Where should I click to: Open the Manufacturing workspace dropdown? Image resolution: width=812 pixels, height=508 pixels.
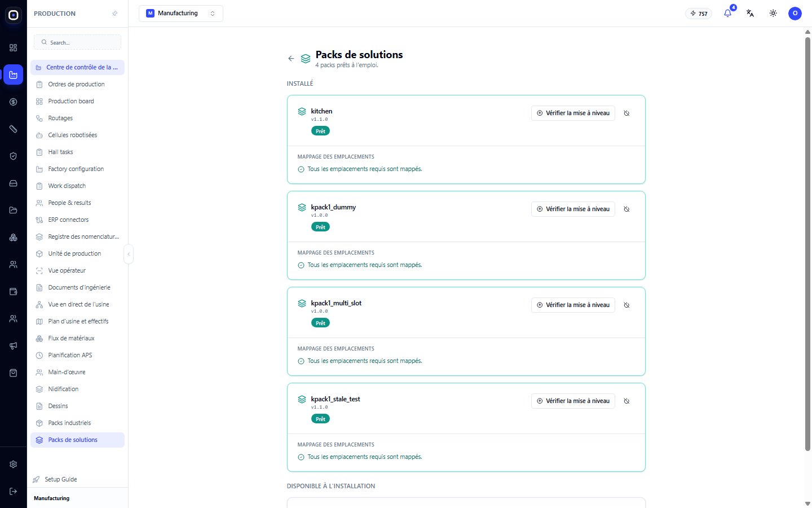click(181, 14)
